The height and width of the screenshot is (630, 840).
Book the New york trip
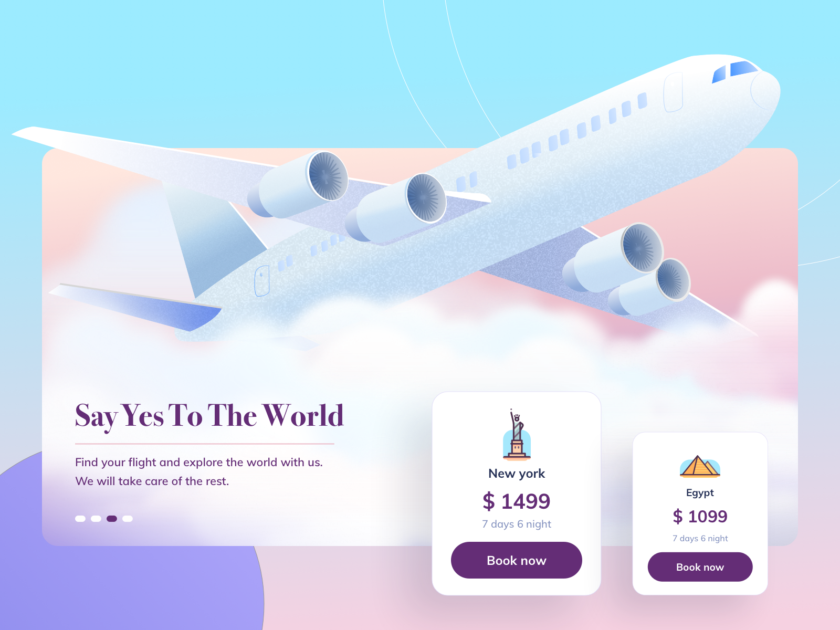click(x=516, y=560)
